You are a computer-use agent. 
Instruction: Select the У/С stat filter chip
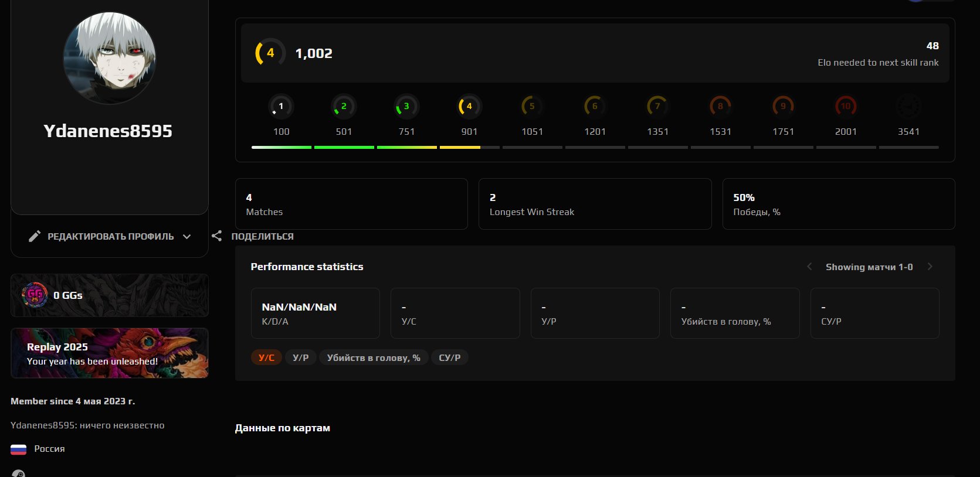tap(266, 357)
